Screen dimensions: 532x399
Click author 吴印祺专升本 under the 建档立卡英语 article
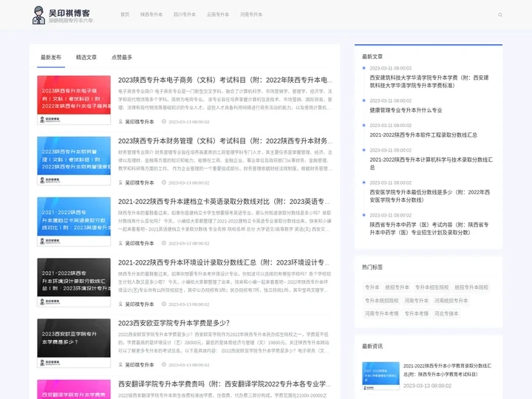140,243
